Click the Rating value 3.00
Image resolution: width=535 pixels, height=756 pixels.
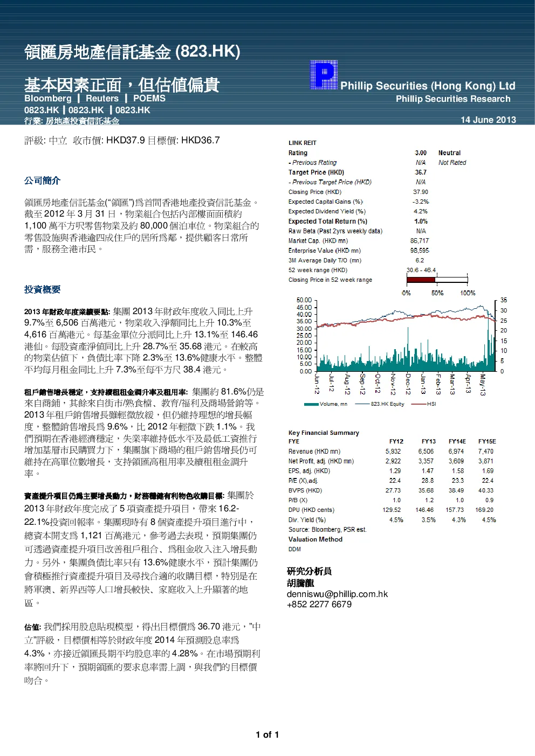(x=421, y=153)
